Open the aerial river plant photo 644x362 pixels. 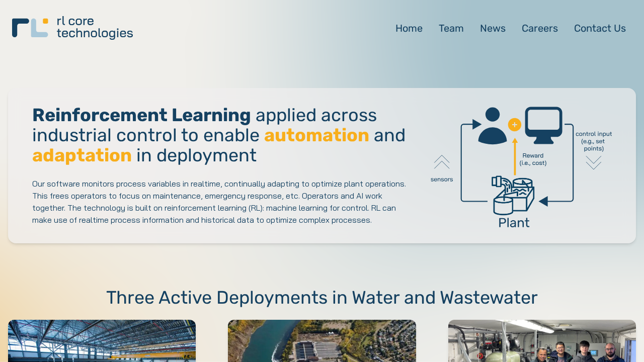pos(322,341)
